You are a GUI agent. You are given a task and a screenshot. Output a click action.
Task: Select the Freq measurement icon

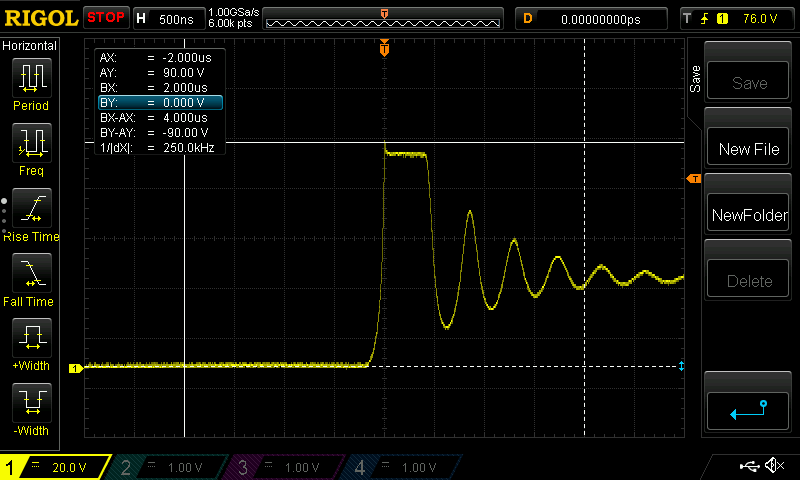(32, 142)
